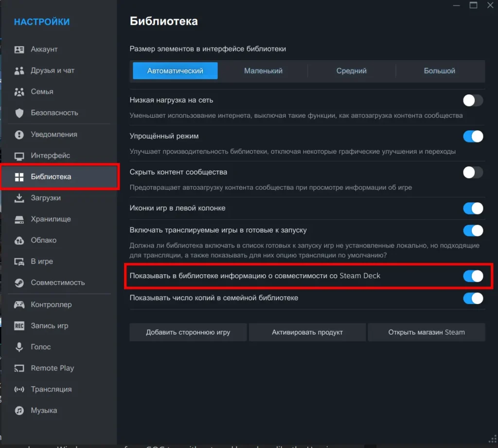Viewport: 498px width, 448px height.
Task: Enable the Низкая нагрузка на сеть toggle
Action: pyautogui.click(x=473, y=100)
